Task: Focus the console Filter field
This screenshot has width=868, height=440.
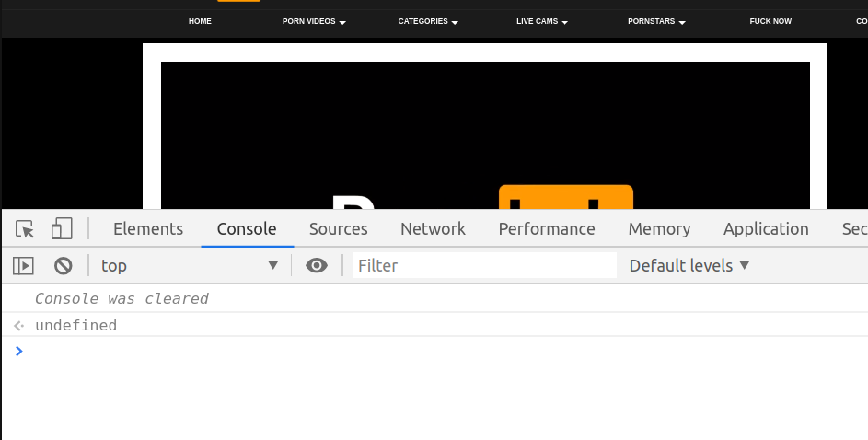Action: coord(484,266)
